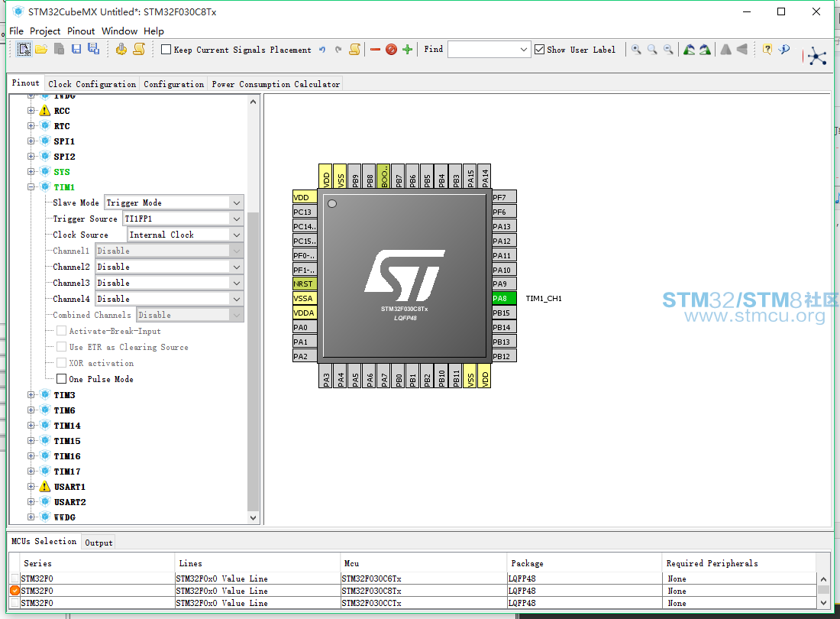Click the scroll icon beside the Generate Code gear icon
The height and width of the screenshot is (619, 840).
[x=139, y=50]
